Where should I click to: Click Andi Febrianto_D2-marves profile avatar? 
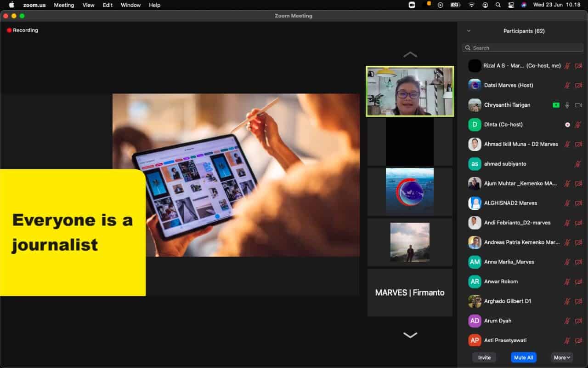point(475,223)
